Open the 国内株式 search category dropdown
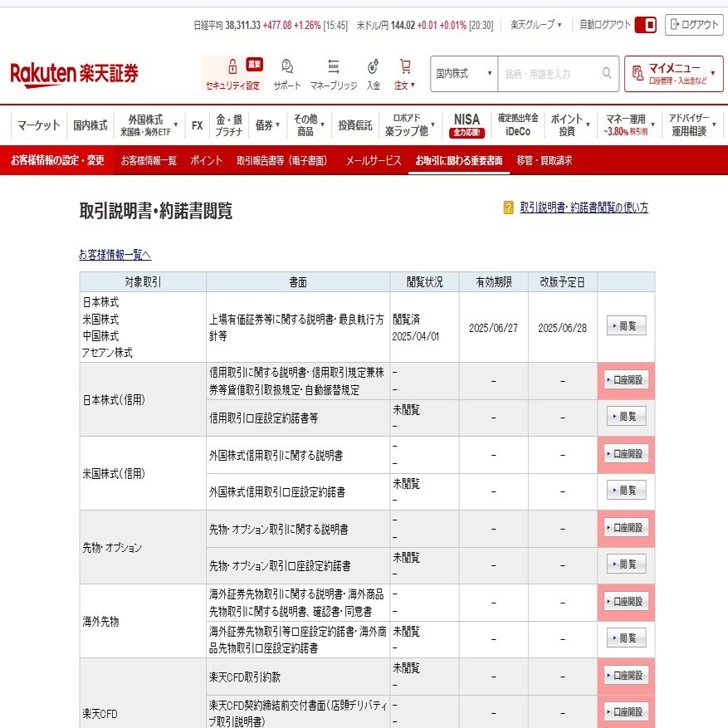 [464, 73]
